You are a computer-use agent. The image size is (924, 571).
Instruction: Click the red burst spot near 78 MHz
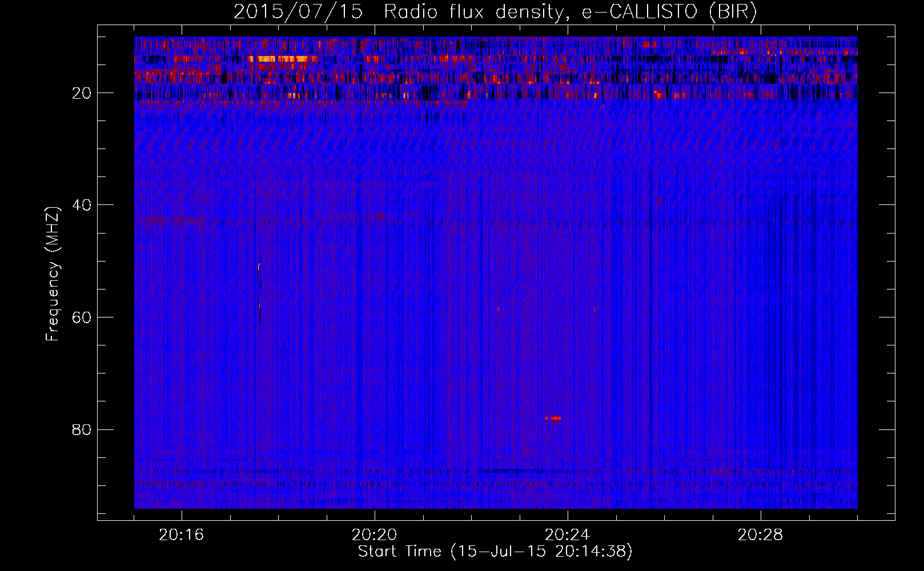pos(553,419)
